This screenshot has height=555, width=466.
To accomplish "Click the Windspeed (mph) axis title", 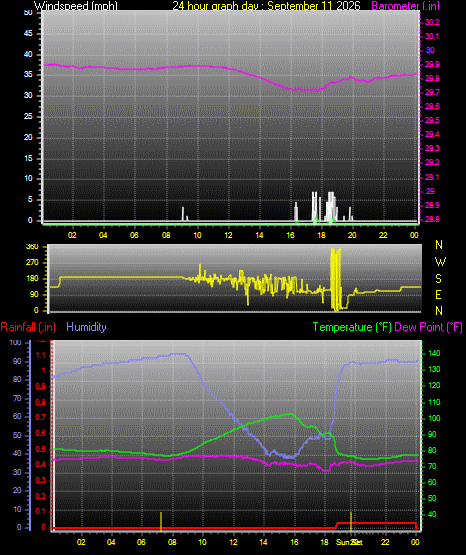I will (75, 6).
